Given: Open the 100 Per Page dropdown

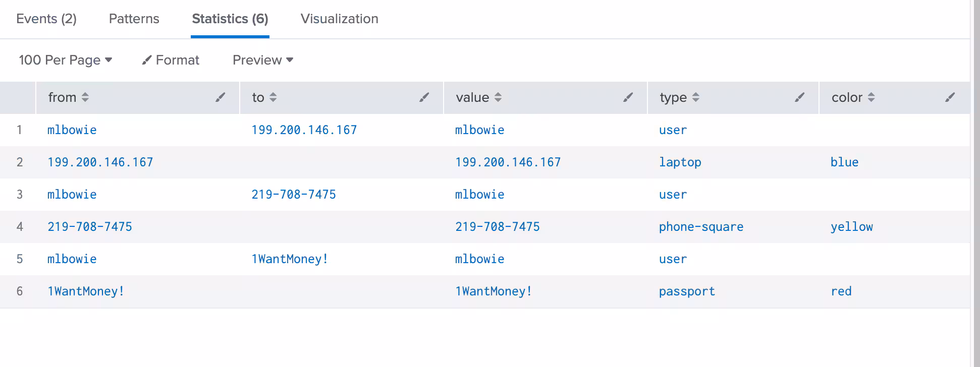Looking at the screenshot, I should [x=65, y=60].
